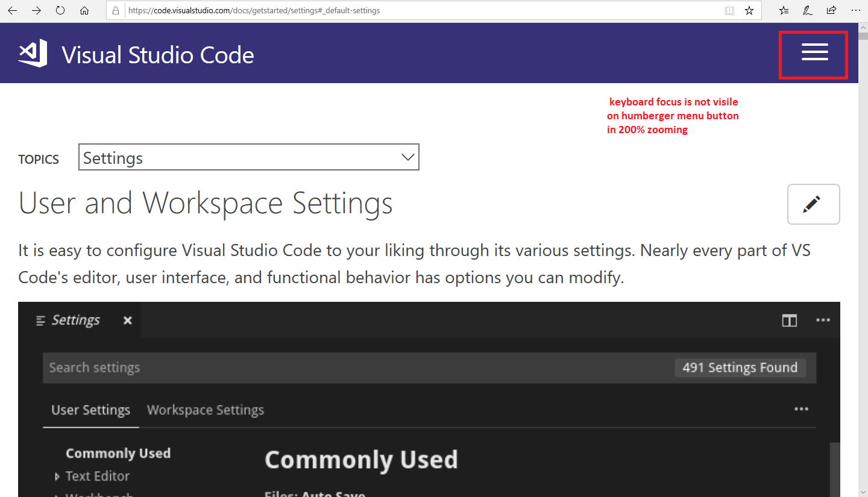868x497 pixels.
Task: Refresh the current page
Action: 60,10
